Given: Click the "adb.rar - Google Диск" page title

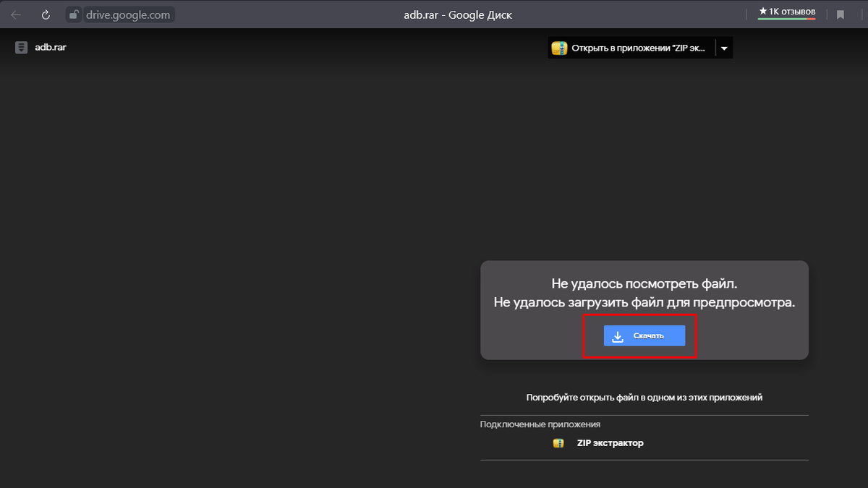Looking at the screenshot, I should tap(459, 14).
